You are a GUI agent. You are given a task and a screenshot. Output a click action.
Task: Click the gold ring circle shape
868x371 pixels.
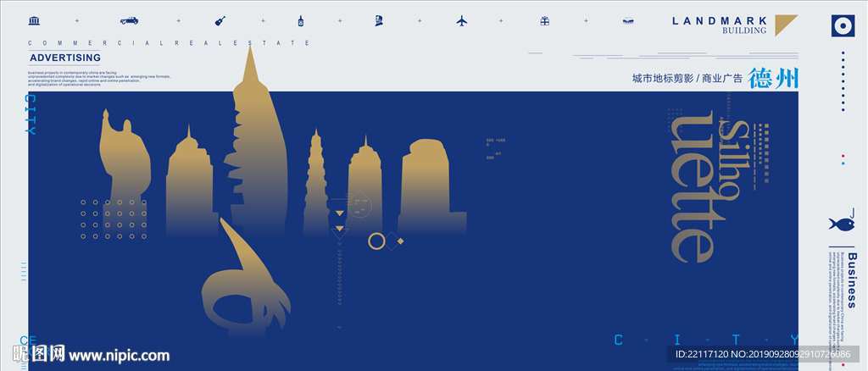point(377,241)
